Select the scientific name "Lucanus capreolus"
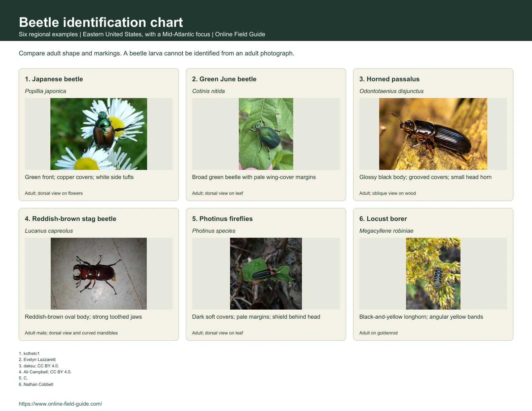532x411 pixels. pos(49,231)
